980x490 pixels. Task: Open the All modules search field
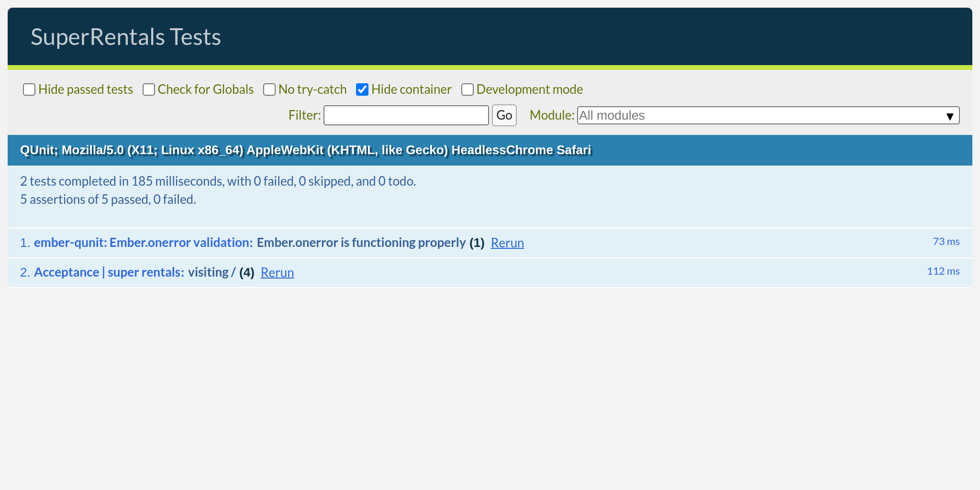click(756, 115)
